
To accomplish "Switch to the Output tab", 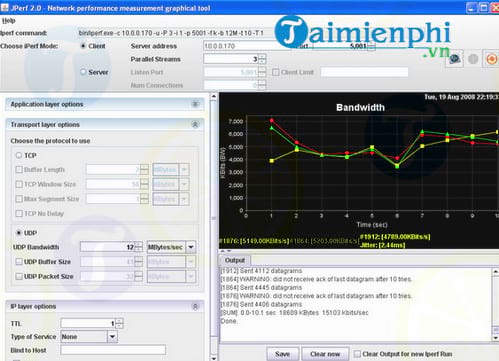I will [x=235, y=260].
